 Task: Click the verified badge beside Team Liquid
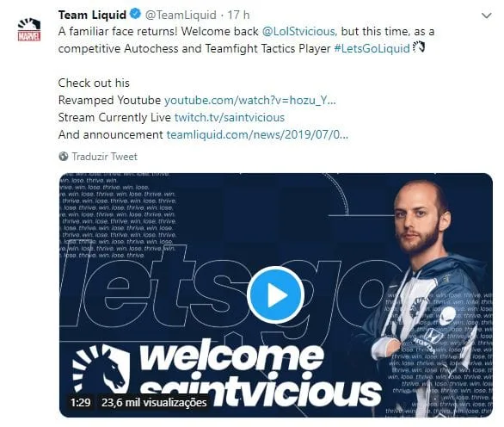point(135,14)
